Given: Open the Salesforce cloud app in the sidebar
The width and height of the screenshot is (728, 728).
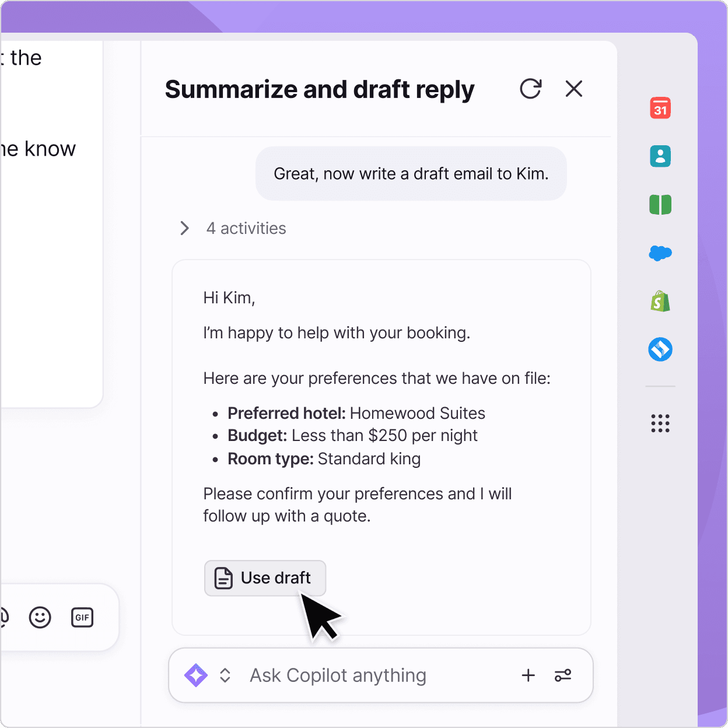Looking at the screenshot, I should 660,253.
